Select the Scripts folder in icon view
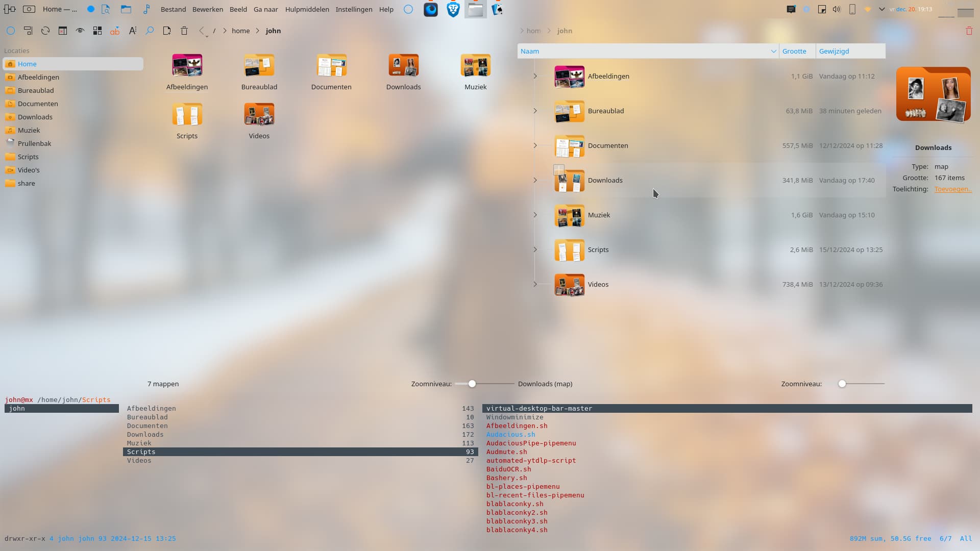 (x=187, y=121)
